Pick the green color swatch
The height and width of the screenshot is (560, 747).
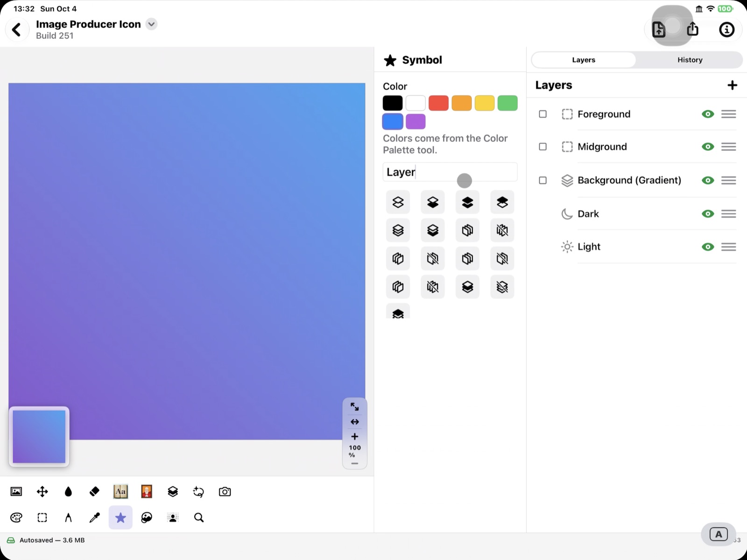click(507, 103)
